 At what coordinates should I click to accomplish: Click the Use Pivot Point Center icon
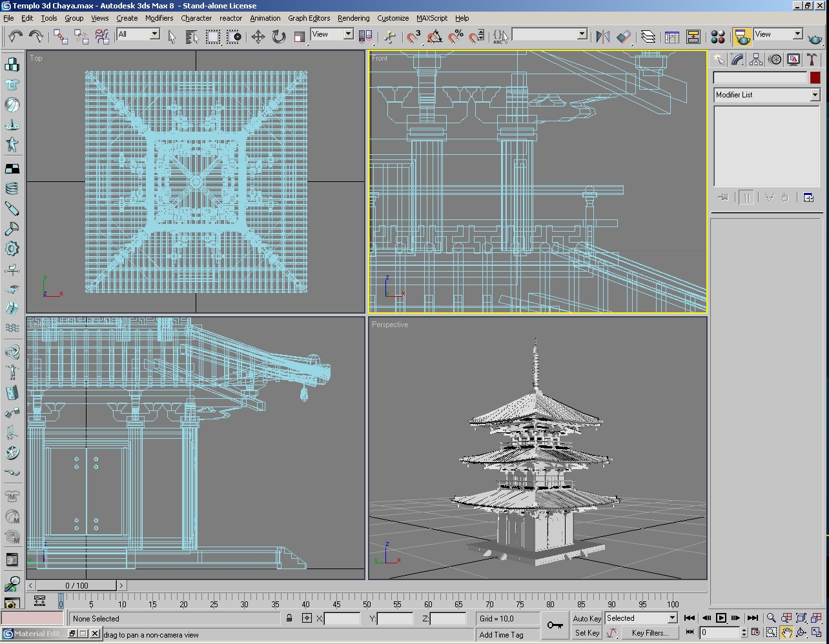click(365, 36)
